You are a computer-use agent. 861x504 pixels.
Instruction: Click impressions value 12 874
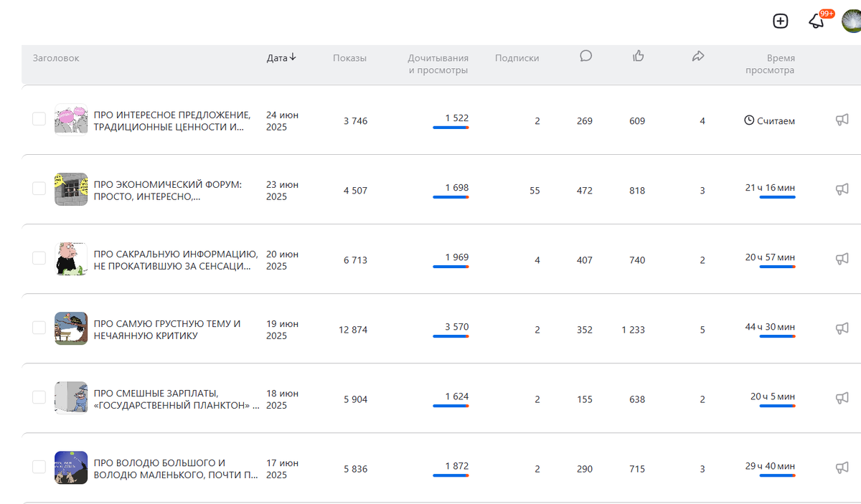pyautogui.click(x=353, y=330)
